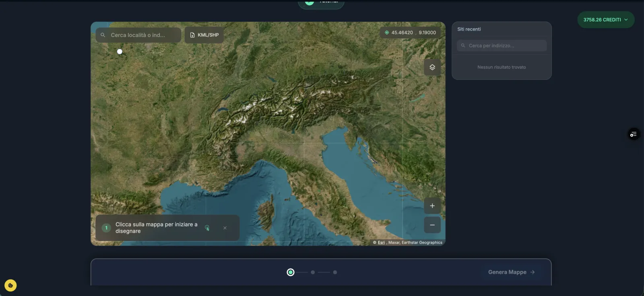
Task: Zoom out with the minus button
Action: pyautogui.click(x=432, y=225)
